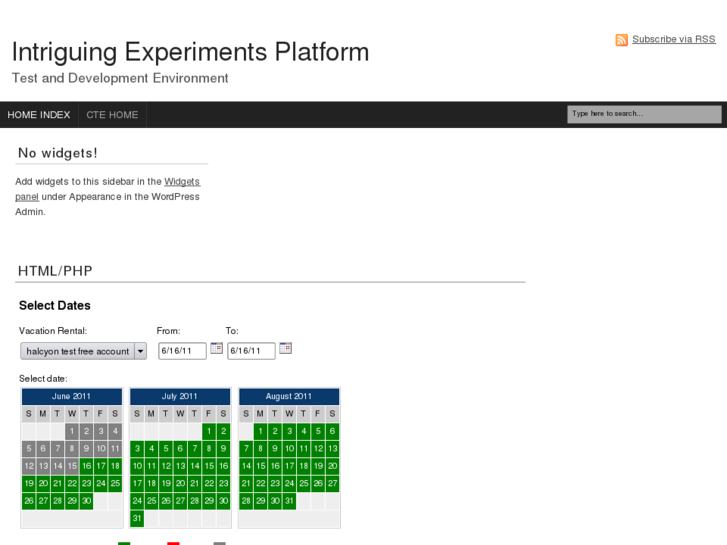Click the Intriguing Experiments Platform site title

coord(190,52)
